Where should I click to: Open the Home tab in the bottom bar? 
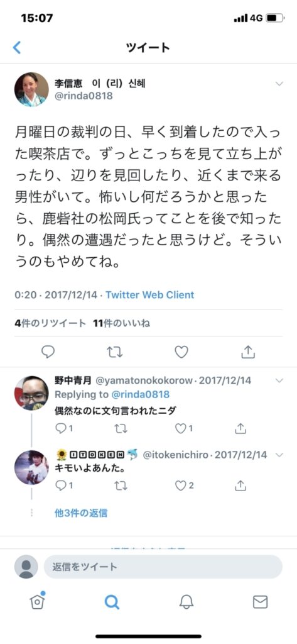pyautogui.click(x=37, y=601)
